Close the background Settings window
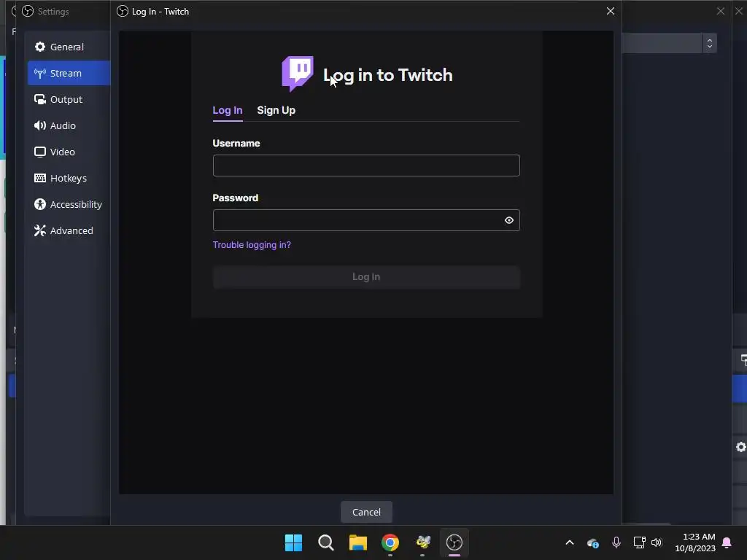This screenshot has width=747, height=560. coord(720,11)
